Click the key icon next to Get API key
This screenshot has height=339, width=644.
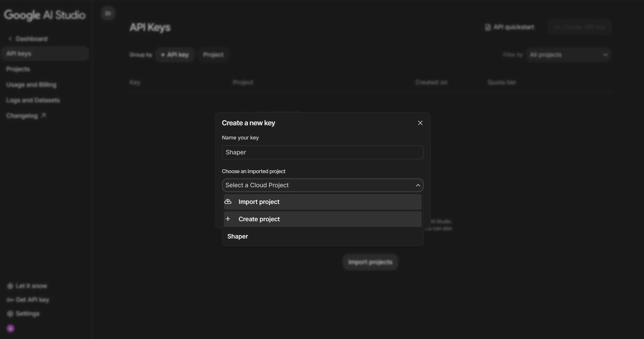[10, 300]
